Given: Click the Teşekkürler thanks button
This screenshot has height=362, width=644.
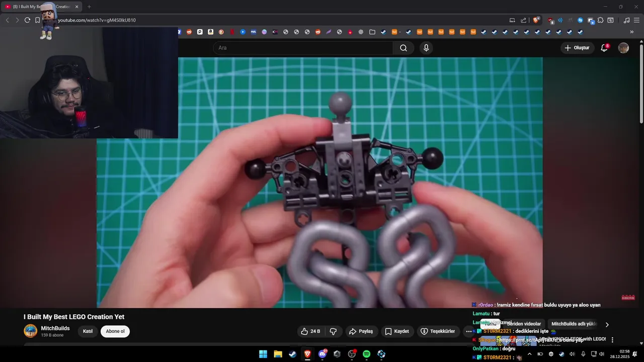Looking at the screenshot, I should tap(438, 331).
